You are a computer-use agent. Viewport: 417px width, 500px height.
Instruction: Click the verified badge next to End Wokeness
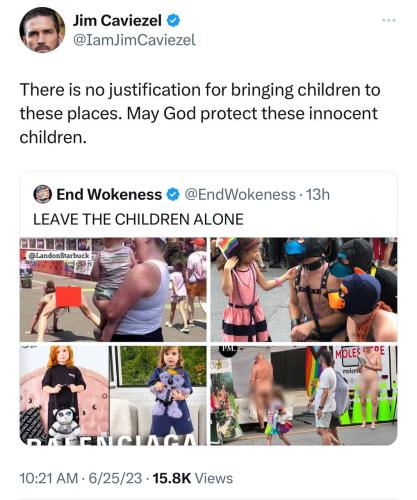tap(173, 195)
